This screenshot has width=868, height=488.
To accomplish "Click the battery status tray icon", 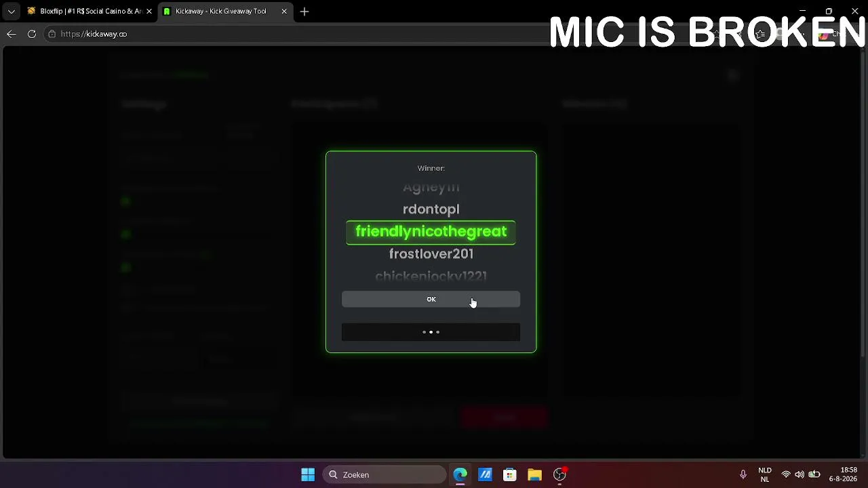I will click(x=814, y=474).
